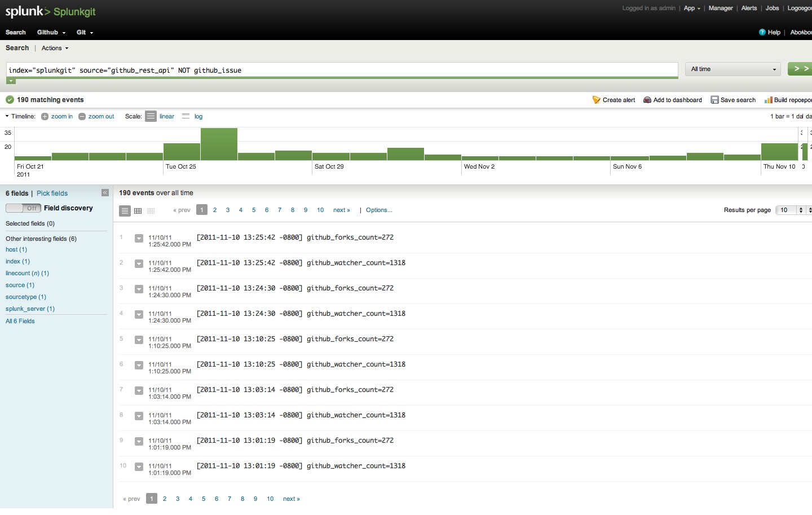
Task: Open event 3 options dropdown
Action: pyautogui.click(x=139, y=289)
